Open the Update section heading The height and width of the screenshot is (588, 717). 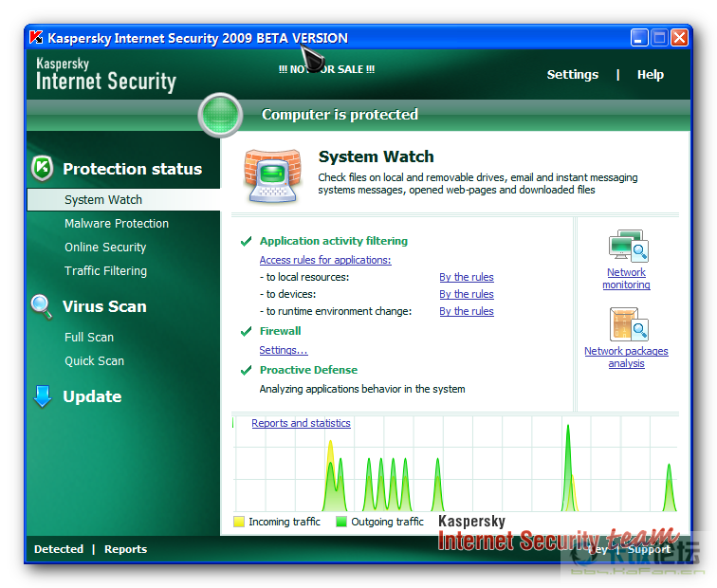pos(92,396)
